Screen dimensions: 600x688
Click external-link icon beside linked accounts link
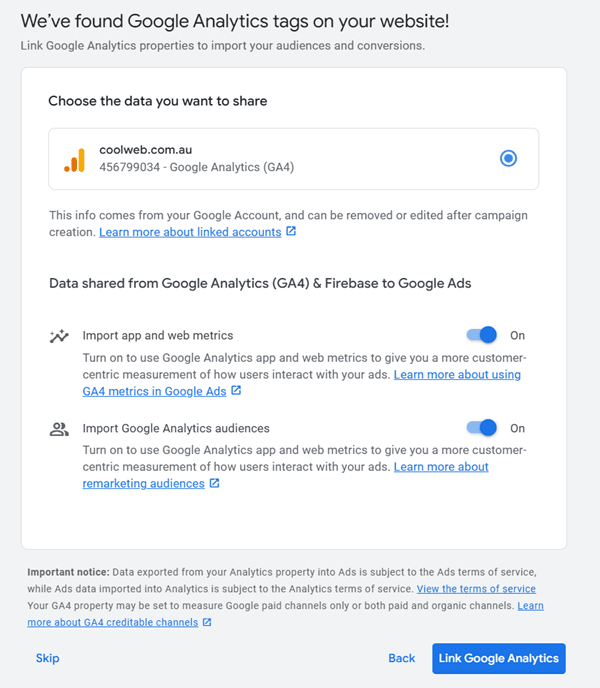[291, 232]
